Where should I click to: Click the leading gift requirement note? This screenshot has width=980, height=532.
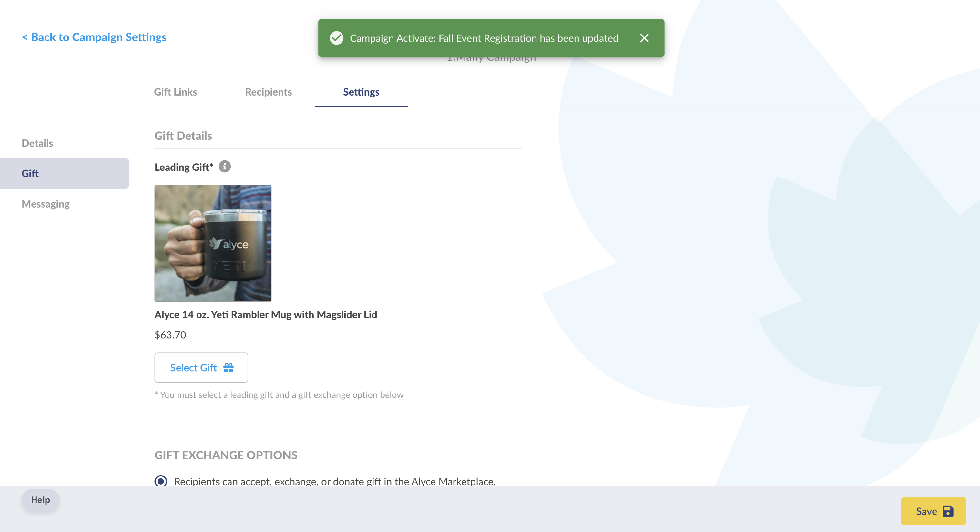[x=279, y=395]
